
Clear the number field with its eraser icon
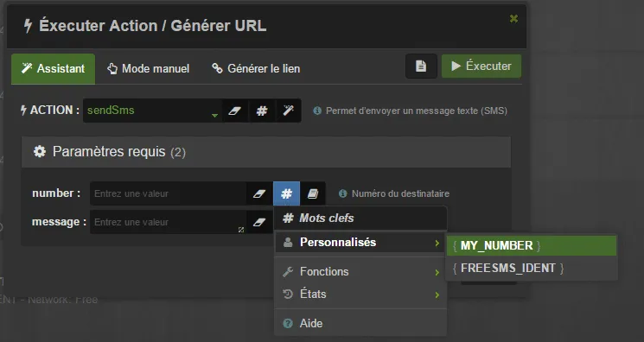[x=259, y=193]
